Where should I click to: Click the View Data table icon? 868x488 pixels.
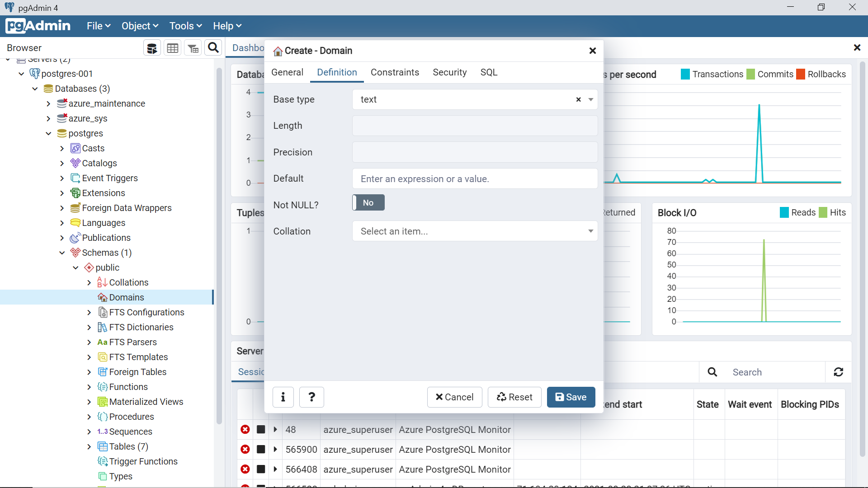[x=173, y=48]
